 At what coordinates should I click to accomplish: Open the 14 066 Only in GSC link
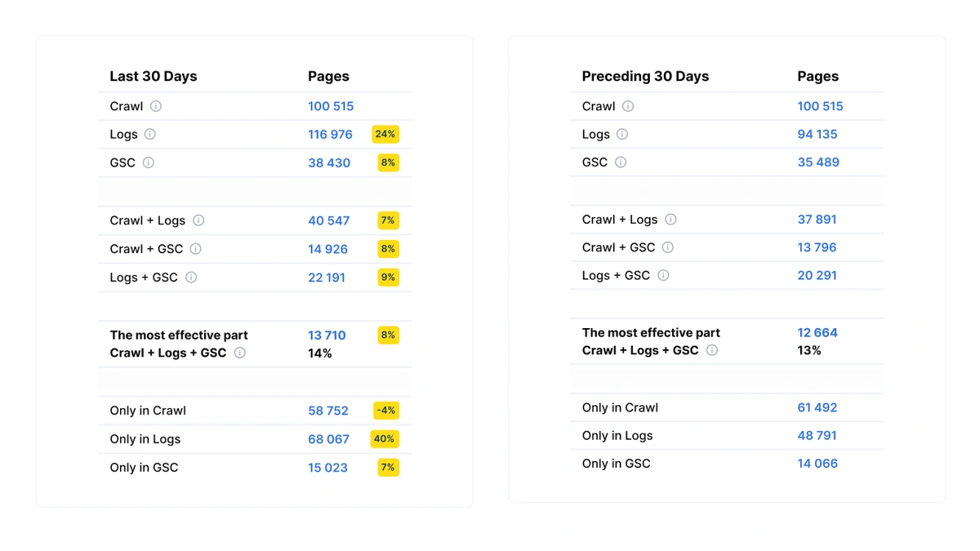coord(817,464)
